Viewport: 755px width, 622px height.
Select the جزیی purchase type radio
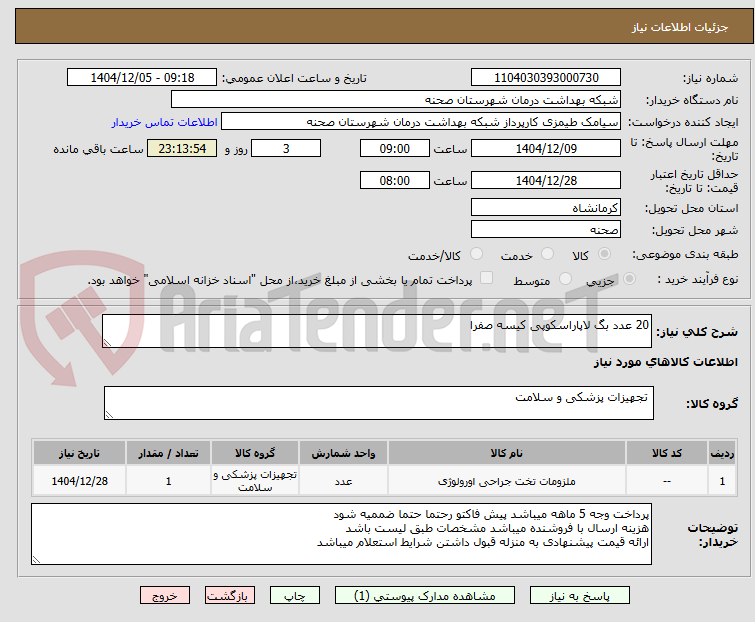coord(629,279)
